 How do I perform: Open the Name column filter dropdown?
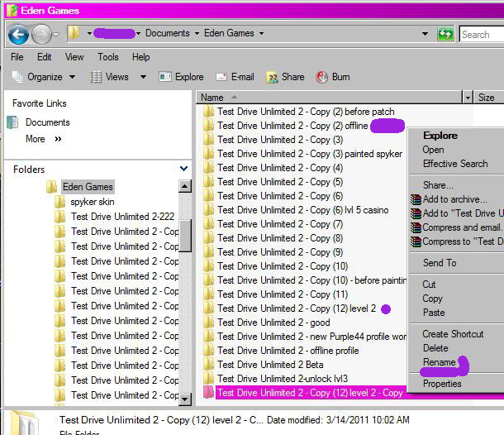click(x=468, y=97)
